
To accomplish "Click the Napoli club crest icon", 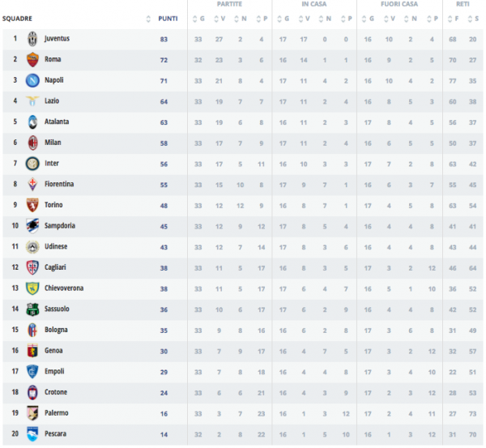I will pos(33,80).
